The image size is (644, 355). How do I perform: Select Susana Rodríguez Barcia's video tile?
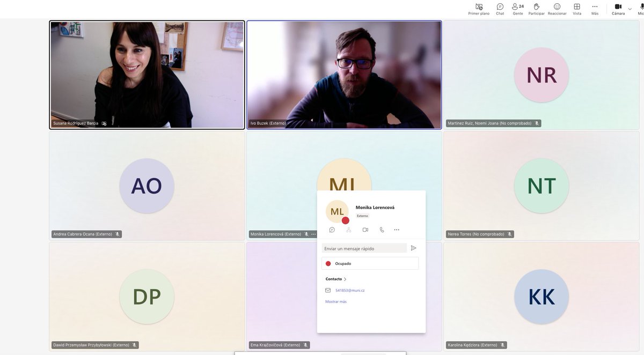(147, 75)
